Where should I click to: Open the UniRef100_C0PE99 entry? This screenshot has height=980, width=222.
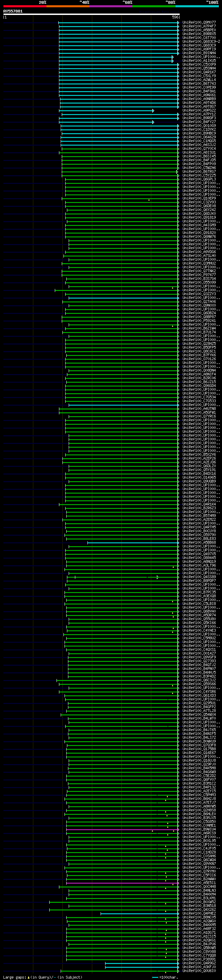[199, 88]
